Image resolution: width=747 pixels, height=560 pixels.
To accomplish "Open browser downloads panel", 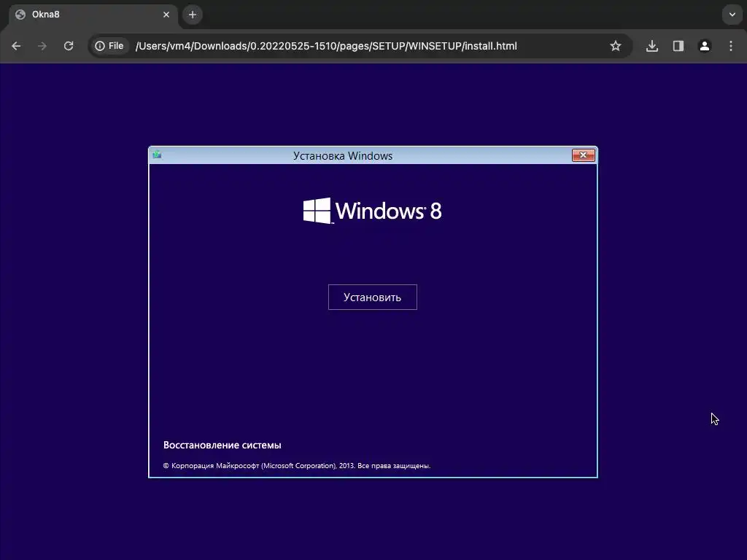I will pos(652,46).
